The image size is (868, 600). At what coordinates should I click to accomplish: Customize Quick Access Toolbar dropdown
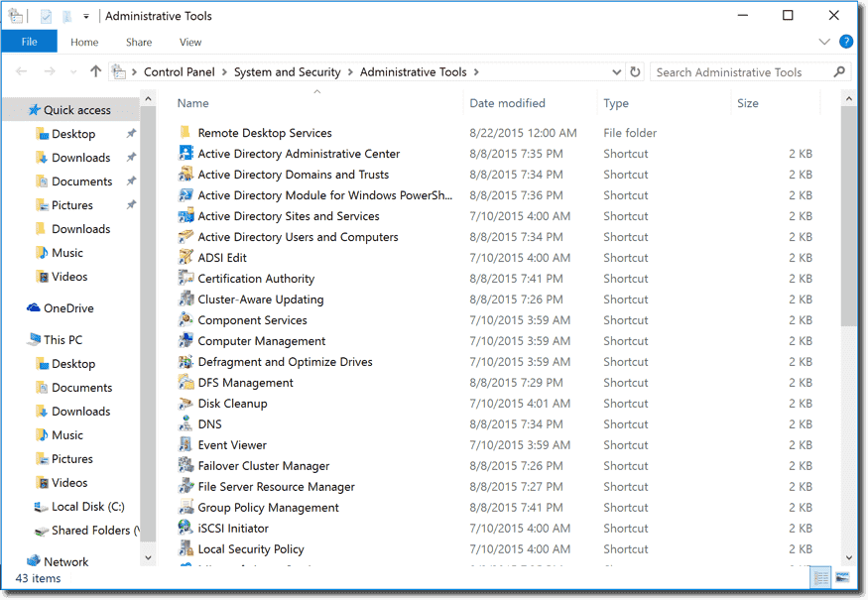click(86, 17)
